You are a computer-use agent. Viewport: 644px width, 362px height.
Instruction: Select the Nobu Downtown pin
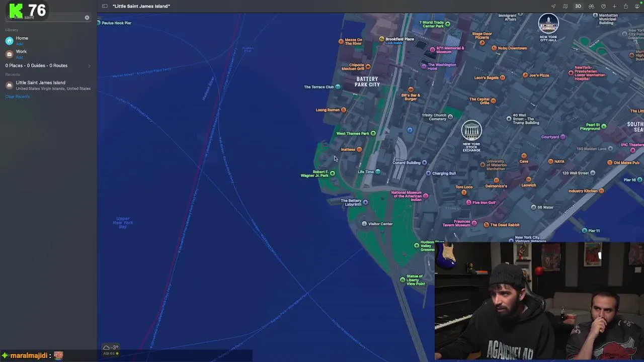click(494, 48)
